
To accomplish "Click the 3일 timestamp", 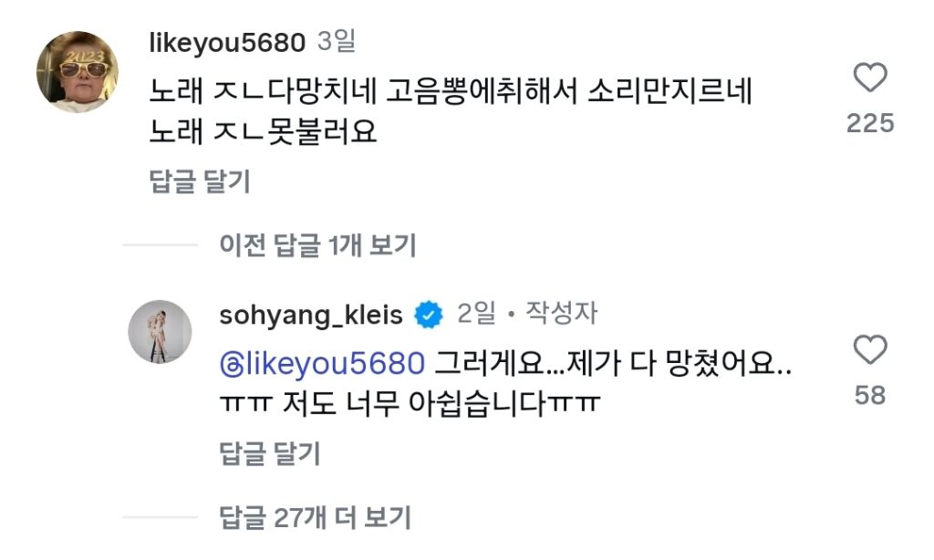I will [337, 42].
